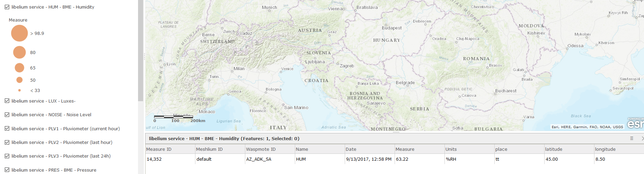644x174 pixels.
Task: Click the layer list vertical scrollbar
Action: (140, 51)
